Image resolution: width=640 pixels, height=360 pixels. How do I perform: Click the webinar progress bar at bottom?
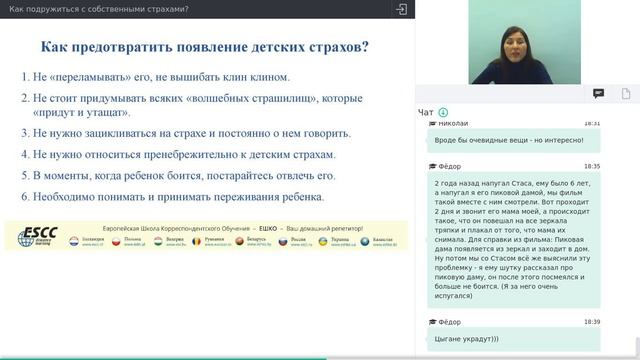tap(320, 358)
